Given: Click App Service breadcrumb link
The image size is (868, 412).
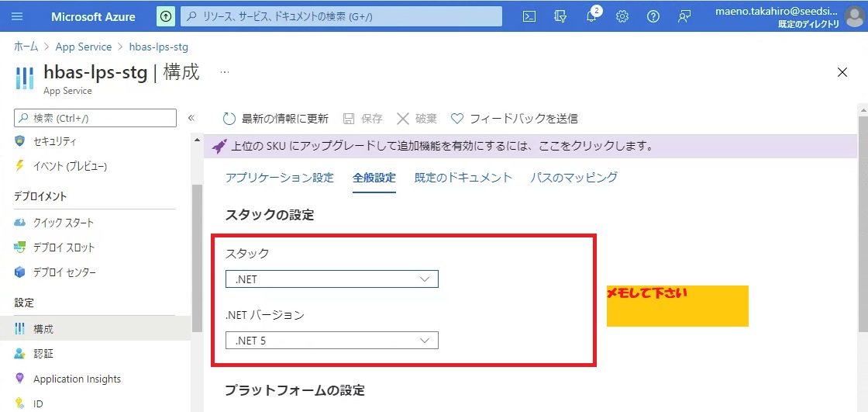Looking at the screenshot, I should (84, 47).
